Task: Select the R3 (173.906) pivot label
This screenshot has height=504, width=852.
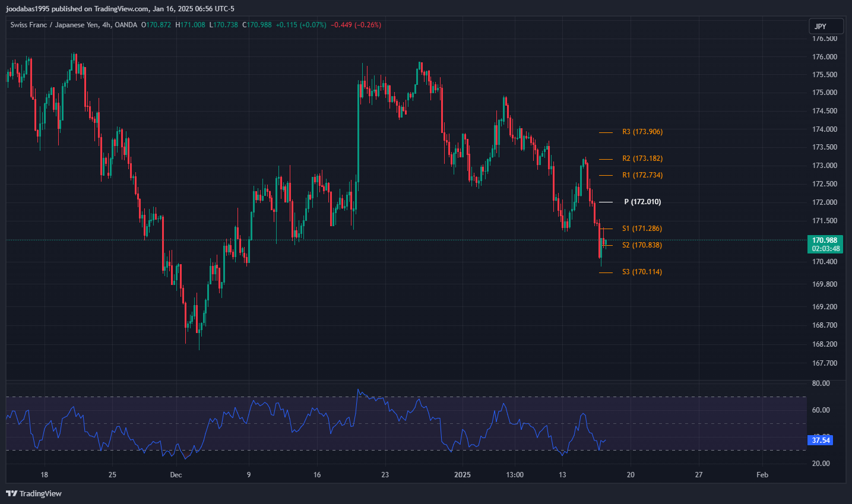Action: pos(642,132)
